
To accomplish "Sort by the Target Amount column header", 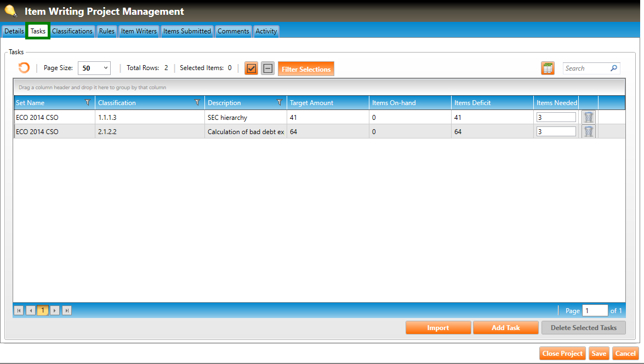I will tap(311, 103).
